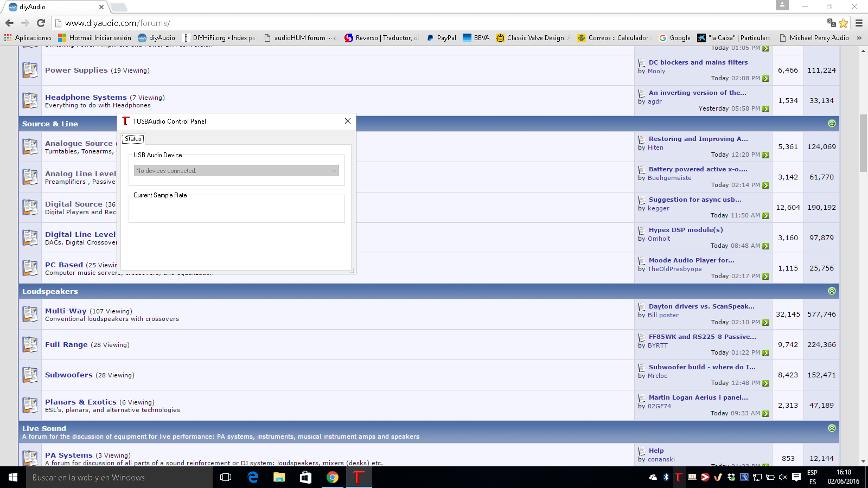This screenshot has height=488, width=868.
Task: Reload the page in Chrome
Action: [41, 23]
